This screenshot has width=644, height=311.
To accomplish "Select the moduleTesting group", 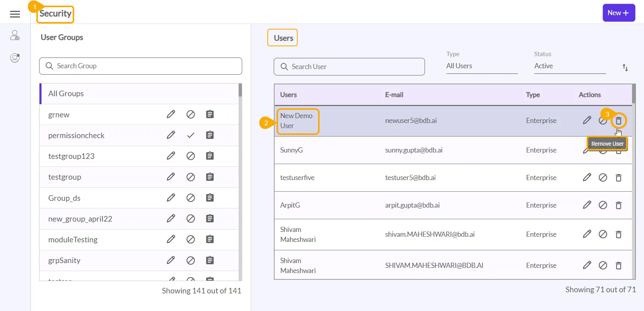I will pyautogui.click(x=73, y=240).
